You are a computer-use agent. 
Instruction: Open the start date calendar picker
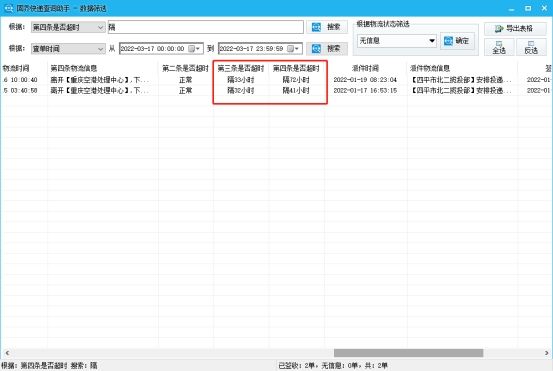pos(194,49)
